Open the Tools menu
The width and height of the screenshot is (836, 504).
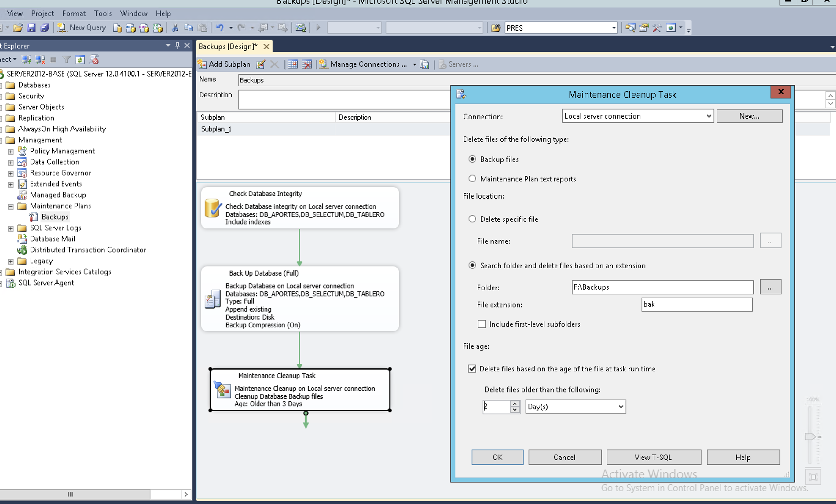click(103, 13)
